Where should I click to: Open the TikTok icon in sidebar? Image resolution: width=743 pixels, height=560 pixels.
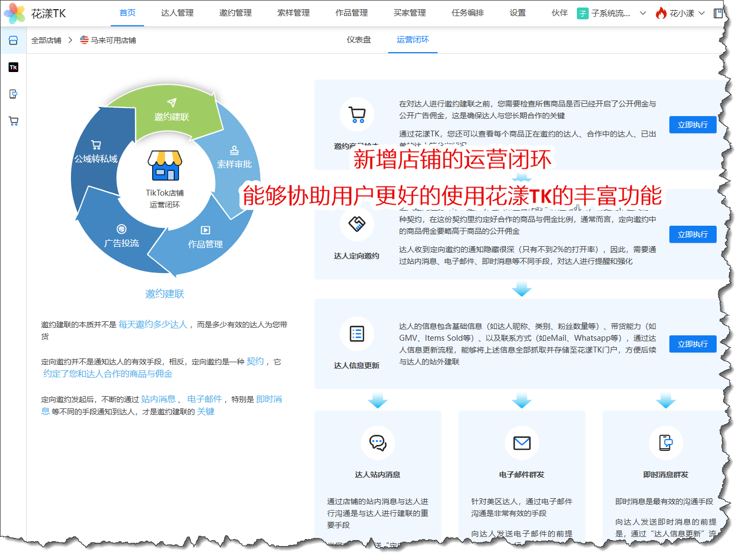click(x=13, y=67)
